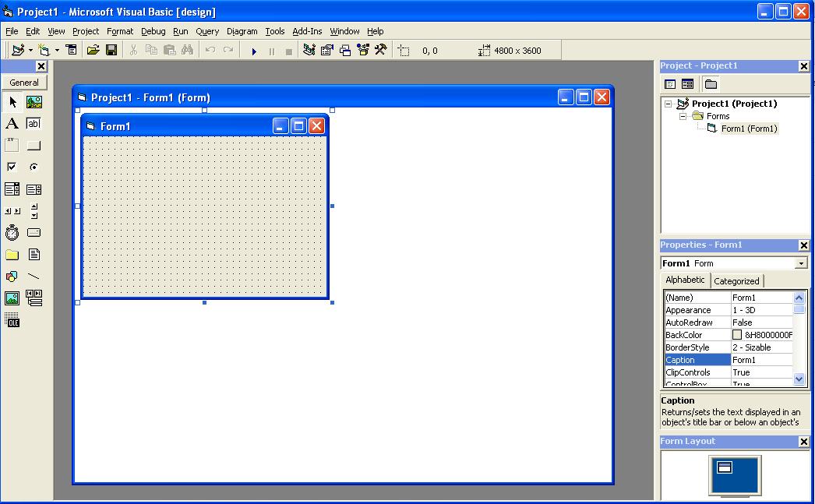The height and width of the screenshot is (504, 815).
Task: Click the Break pause button
Action: [271, 51]
